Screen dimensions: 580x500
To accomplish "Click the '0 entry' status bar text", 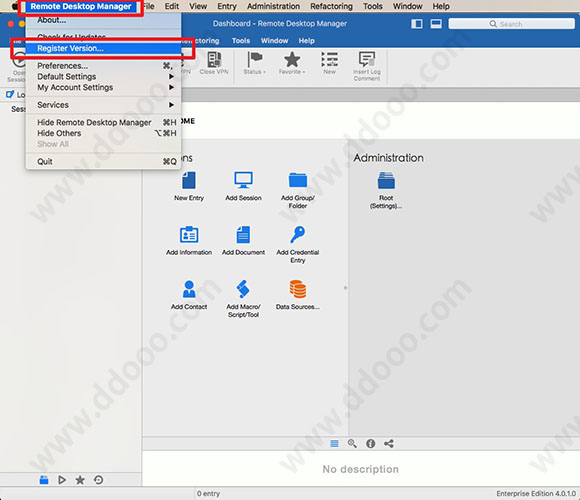I will coord(208,494).
